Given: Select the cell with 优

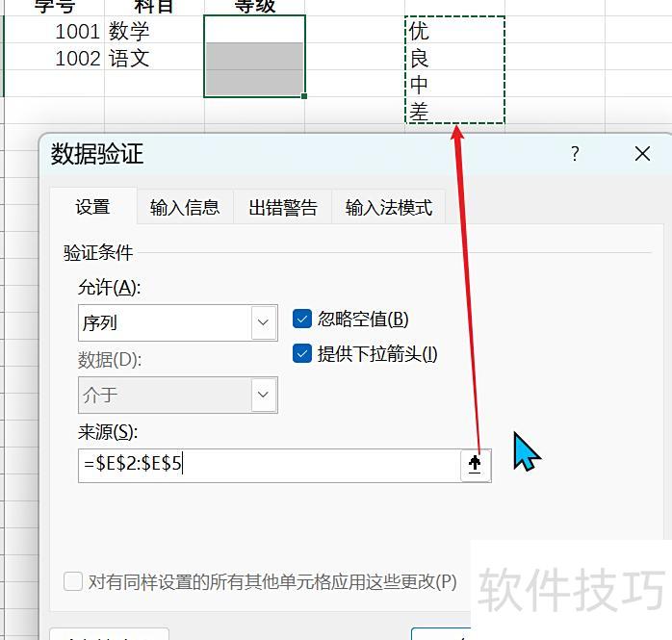Looking at the screenshot, I should click(454, 30).
